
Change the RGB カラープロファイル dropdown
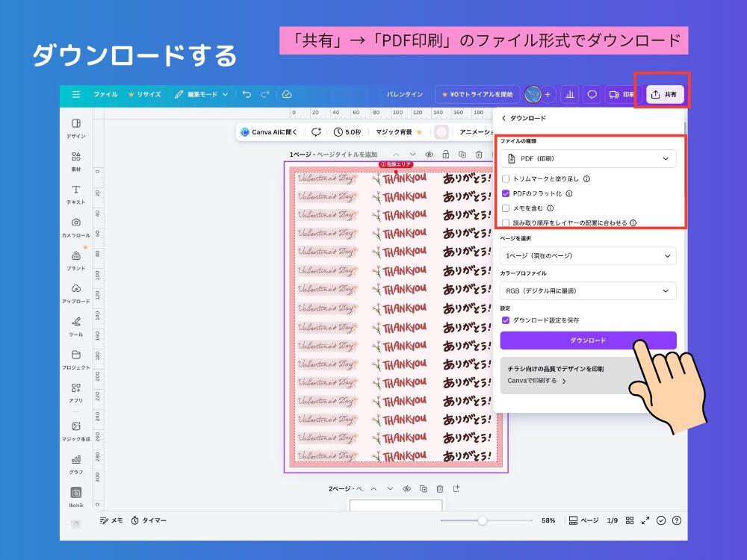588,290
